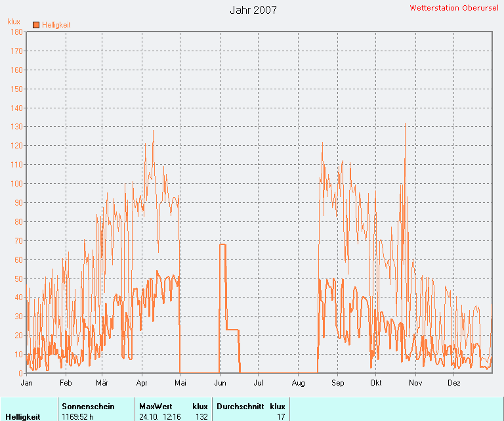Click the 'Feb' month label

click(x=66, y=383)
